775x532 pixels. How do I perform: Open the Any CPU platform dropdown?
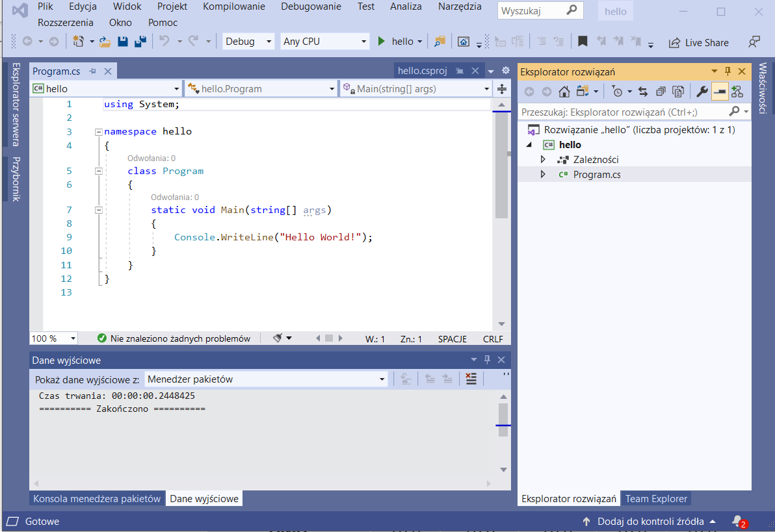point(325,42)
